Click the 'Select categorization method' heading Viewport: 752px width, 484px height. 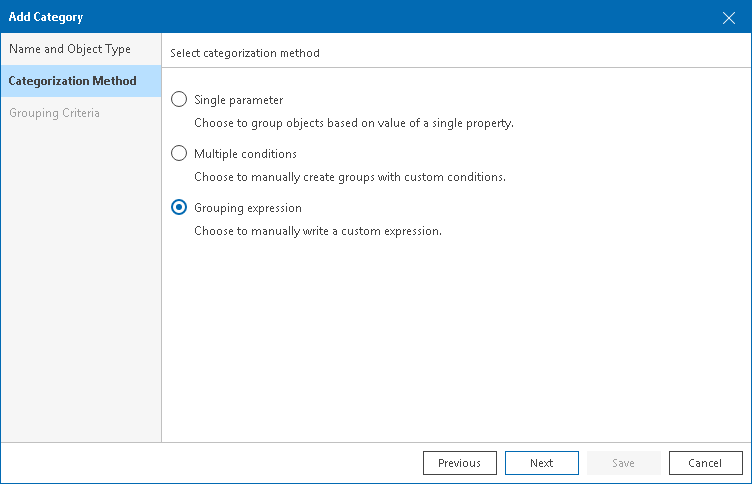click(245, 53)
